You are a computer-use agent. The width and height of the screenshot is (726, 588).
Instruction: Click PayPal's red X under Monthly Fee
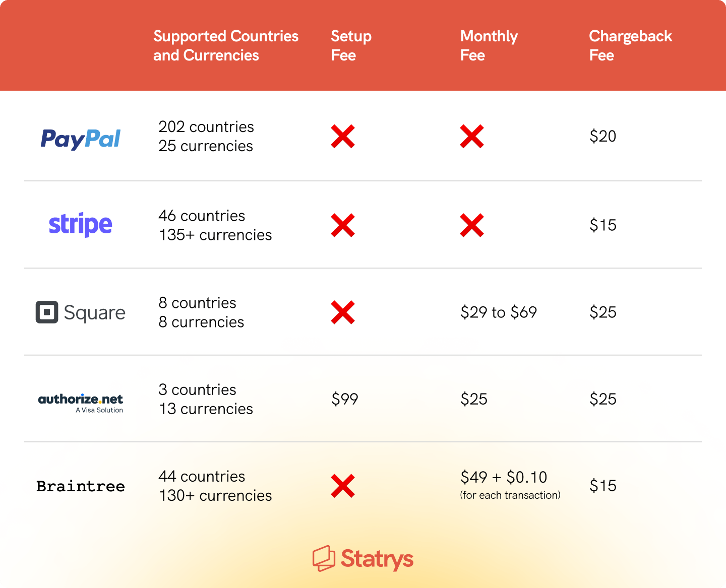[472, 137]
